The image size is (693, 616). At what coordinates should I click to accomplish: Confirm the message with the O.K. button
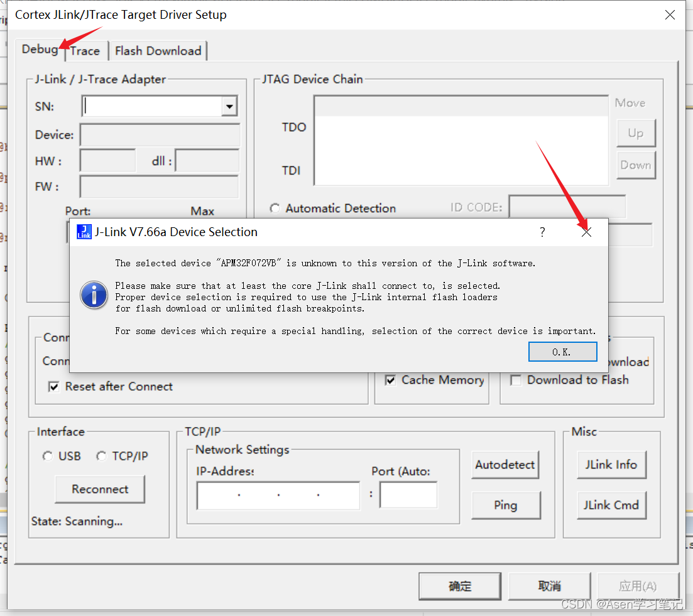pos(562,352)
